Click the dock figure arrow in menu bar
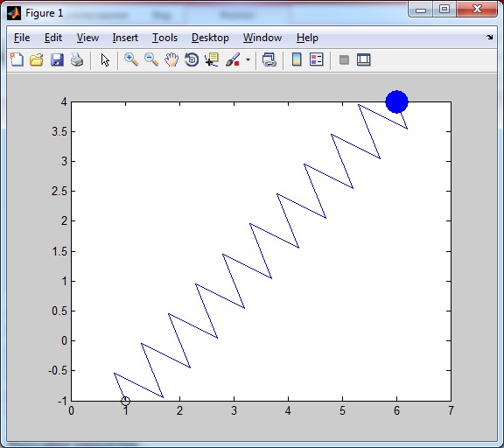 [489, 38]
